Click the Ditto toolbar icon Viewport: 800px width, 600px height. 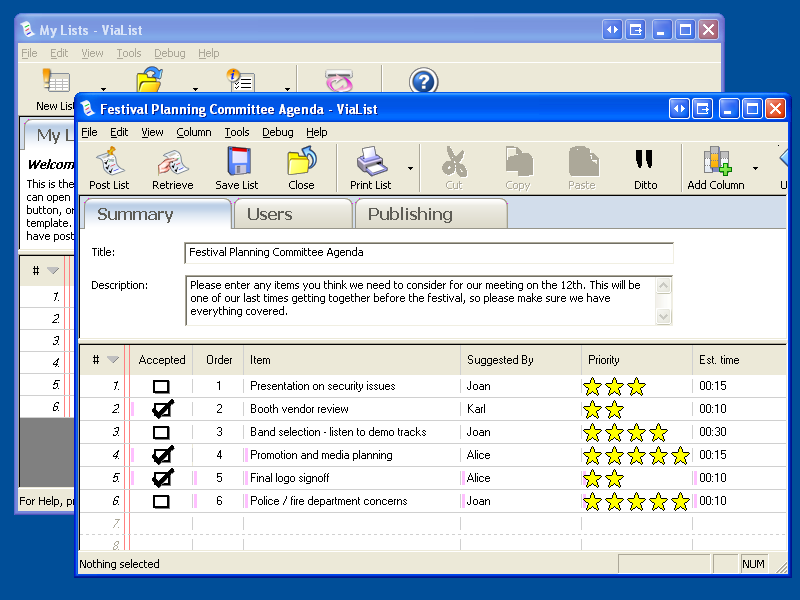pyautogui.click(x=644, y=159)
